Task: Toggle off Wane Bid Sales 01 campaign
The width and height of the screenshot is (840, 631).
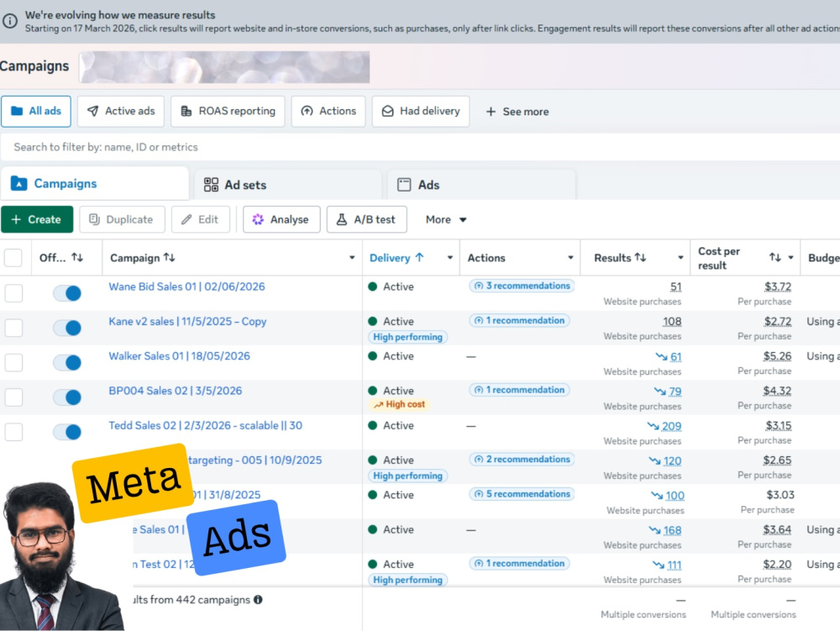Action: (x=67, y=293)
